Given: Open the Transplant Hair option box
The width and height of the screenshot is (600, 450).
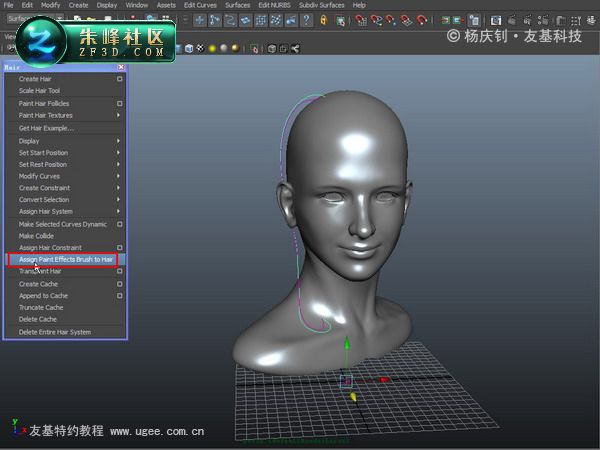Looking at the screenshot, I should pos(120,271).
